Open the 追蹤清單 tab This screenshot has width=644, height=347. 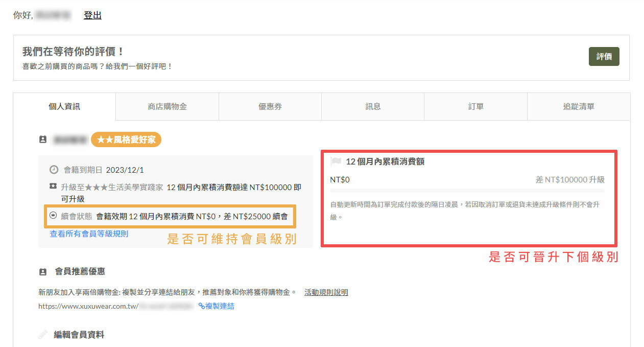(x=579, y=107)
